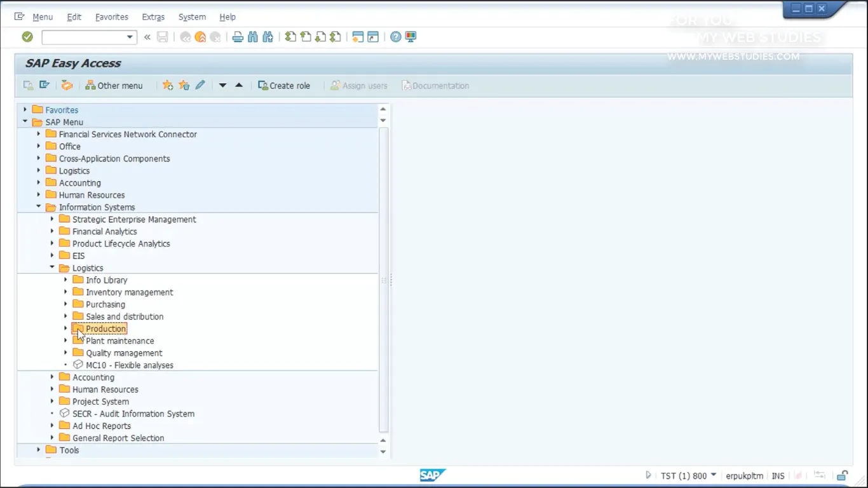Select the Financial Analytics folder
Viewport: 868px width, 488px height.
pyautogui.click(x=105, y=231)
